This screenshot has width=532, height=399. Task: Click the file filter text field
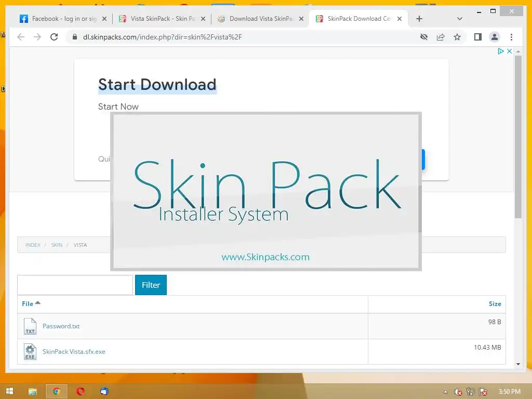point(75,285)
